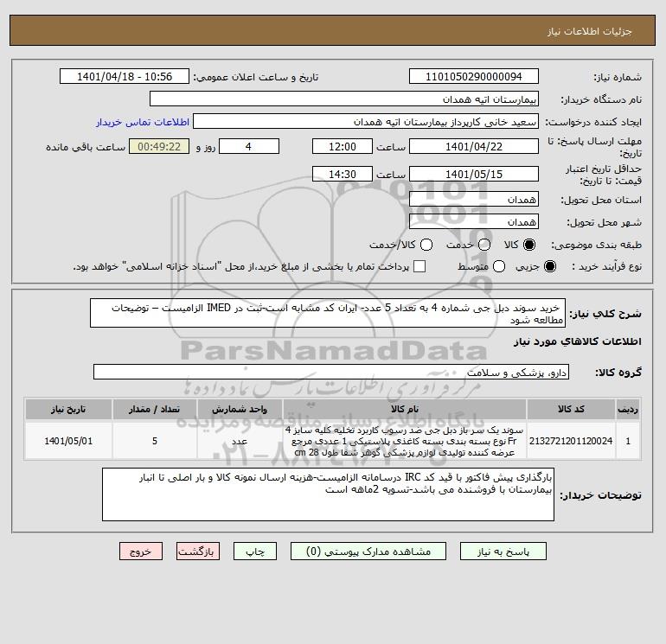The height and width of the screenshot is (644, 666).
Task: Click the deadline time field 12:00
Action: 343,146
